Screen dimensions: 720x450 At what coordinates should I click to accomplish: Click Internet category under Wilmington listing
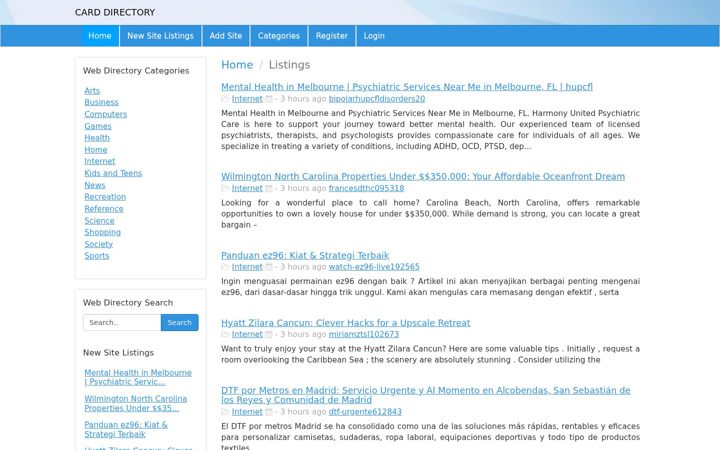point(247,188)
